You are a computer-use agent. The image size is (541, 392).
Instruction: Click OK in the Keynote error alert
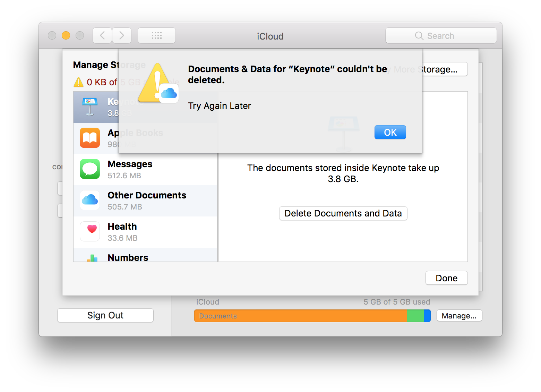[x=390, y=132]
